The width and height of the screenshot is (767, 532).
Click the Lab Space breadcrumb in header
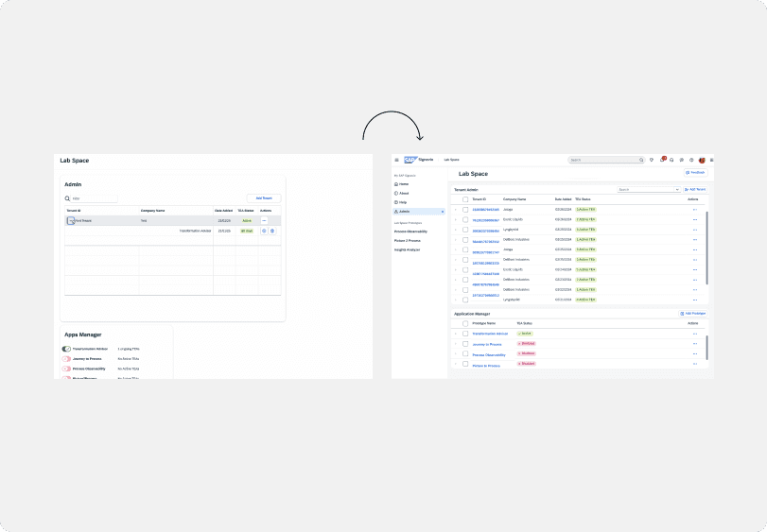[x=451, y=160]
